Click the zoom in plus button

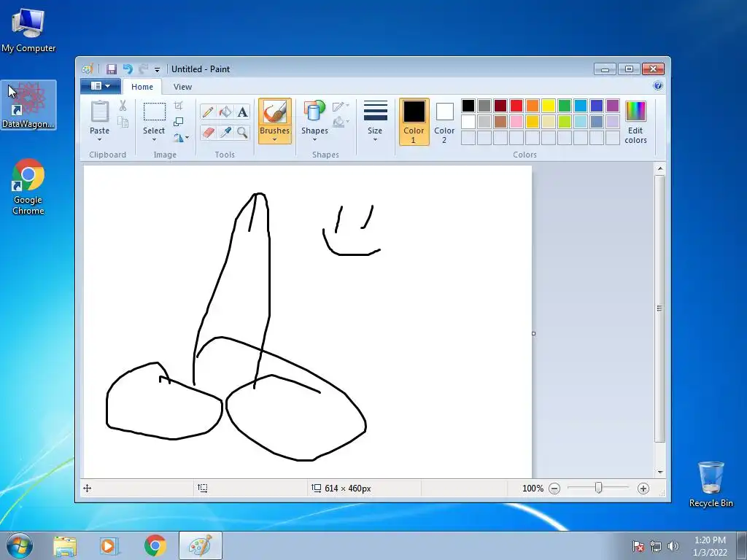click(x=643, y=488)
